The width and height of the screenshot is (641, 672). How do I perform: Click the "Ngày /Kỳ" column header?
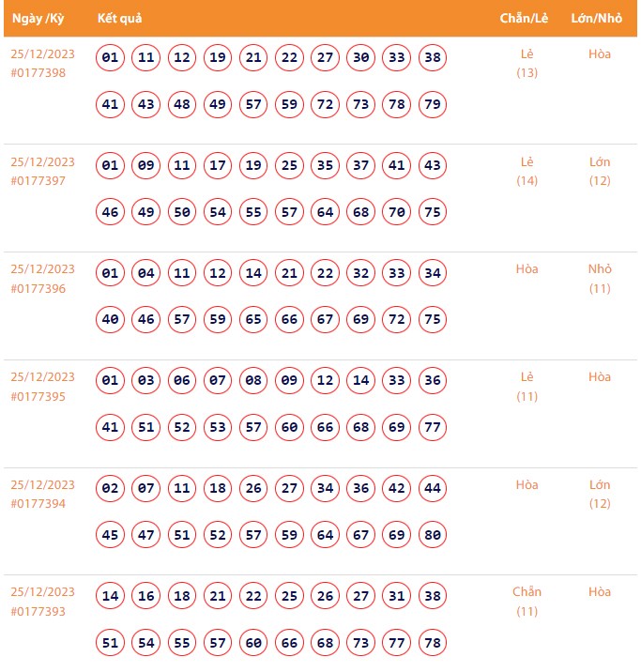[38, 19]
